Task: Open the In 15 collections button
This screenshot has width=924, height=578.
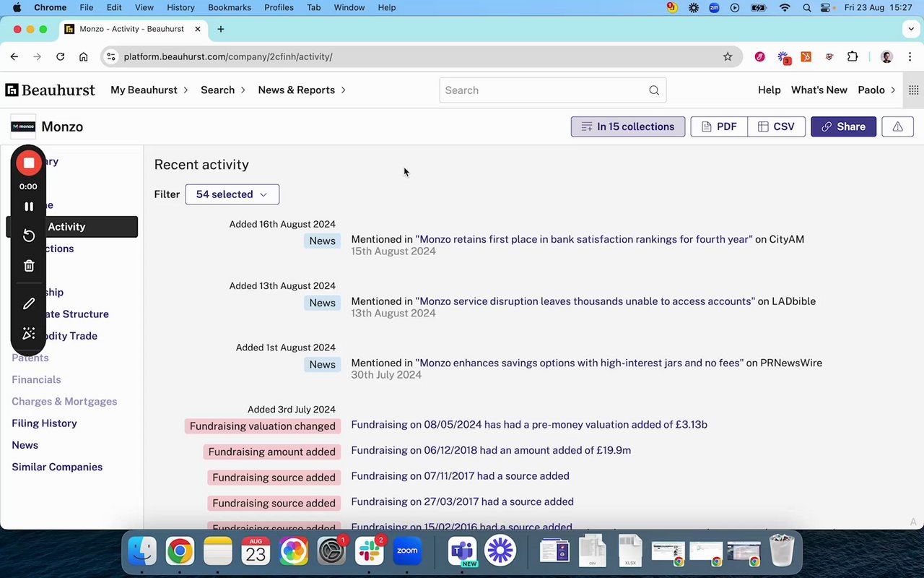Action: (628, 126)
